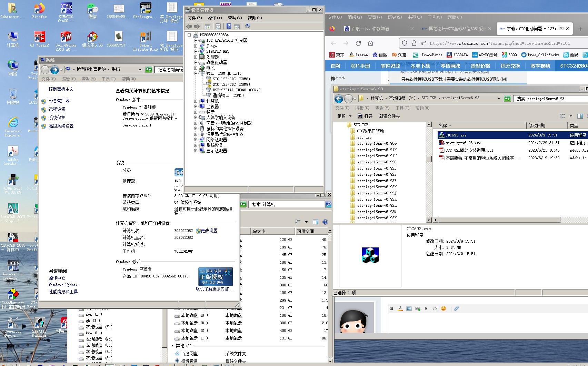Image resolution: width=588 pixels, height=366 pixels.
Task: Click font color A icon in forum editor
Action: coord(400,308)
